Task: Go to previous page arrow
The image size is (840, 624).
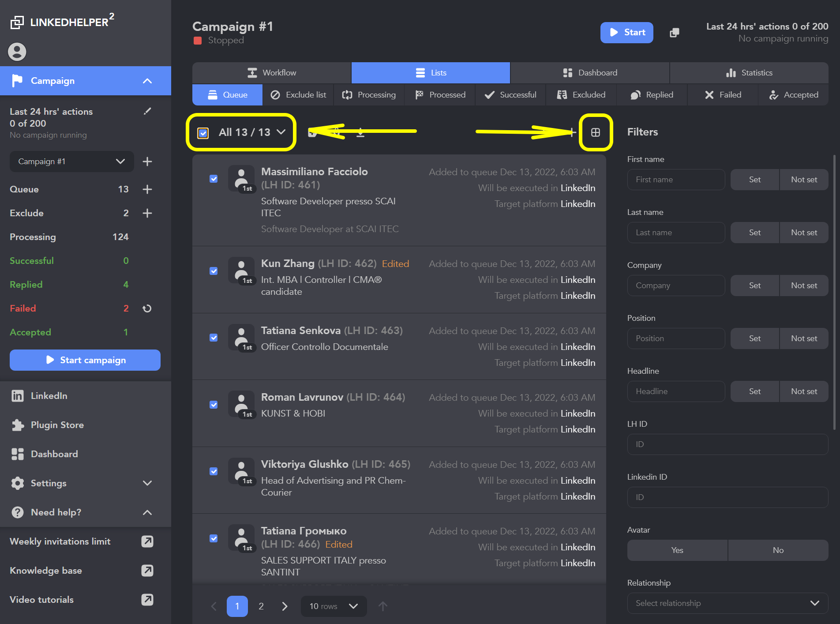Action: click(x=214, y=606)
